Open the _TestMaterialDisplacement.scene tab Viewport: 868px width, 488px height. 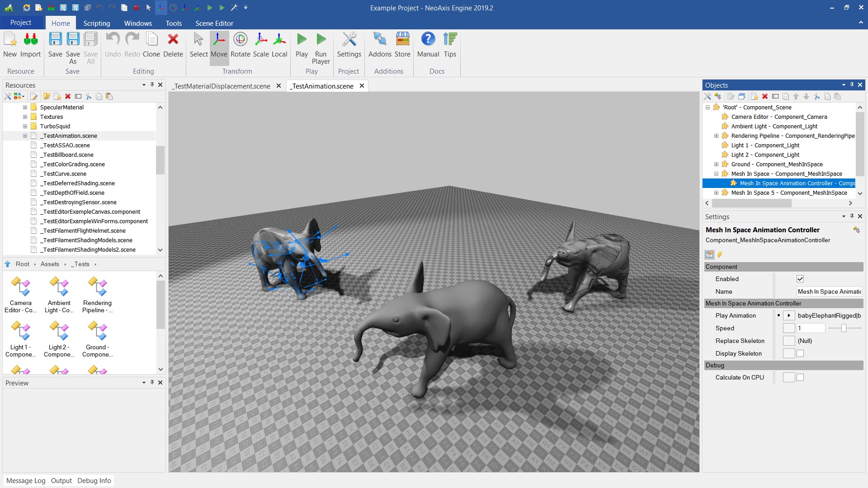[x=222, y=86]
